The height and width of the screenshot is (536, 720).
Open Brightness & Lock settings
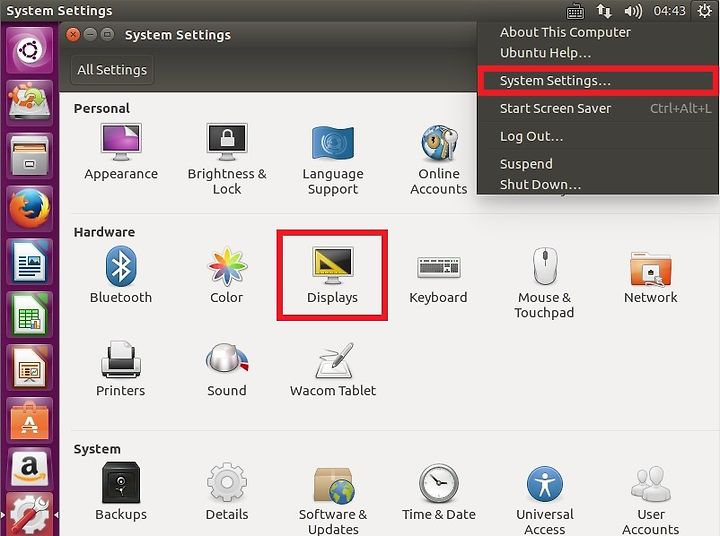(x=227, y=159)
